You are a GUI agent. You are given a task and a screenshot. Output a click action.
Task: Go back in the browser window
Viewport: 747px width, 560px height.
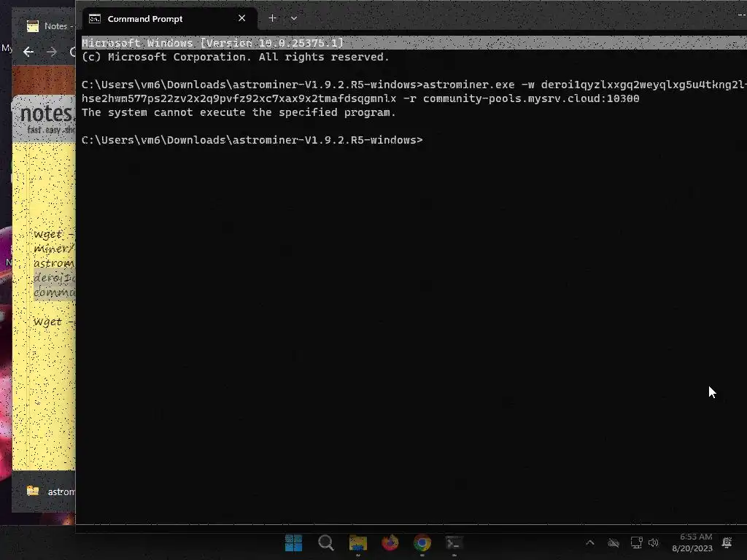(x=28, y=52)
